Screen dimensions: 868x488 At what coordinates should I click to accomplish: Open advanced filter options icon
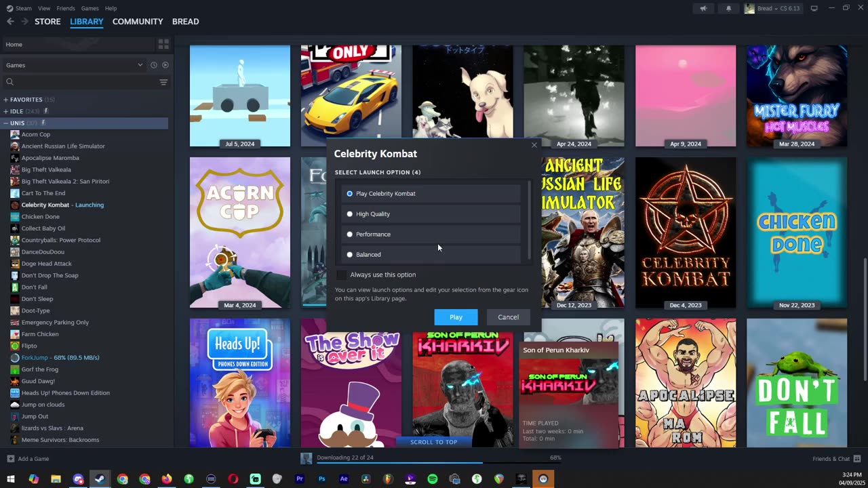click(163, 82)
